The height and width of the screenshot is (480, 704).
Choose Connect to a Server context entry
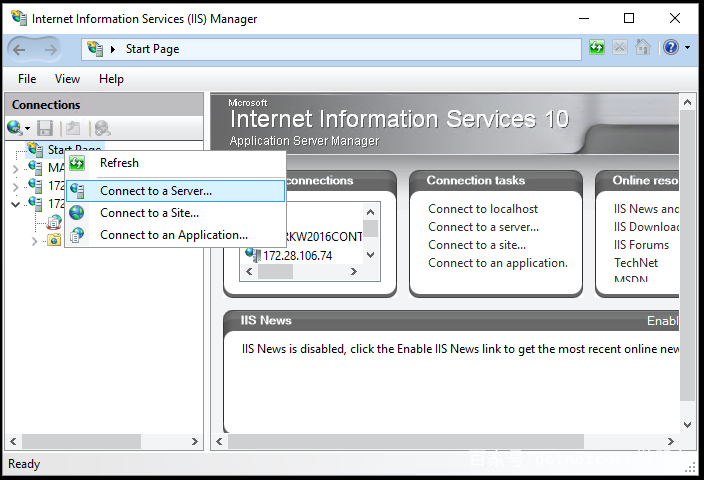176,191
